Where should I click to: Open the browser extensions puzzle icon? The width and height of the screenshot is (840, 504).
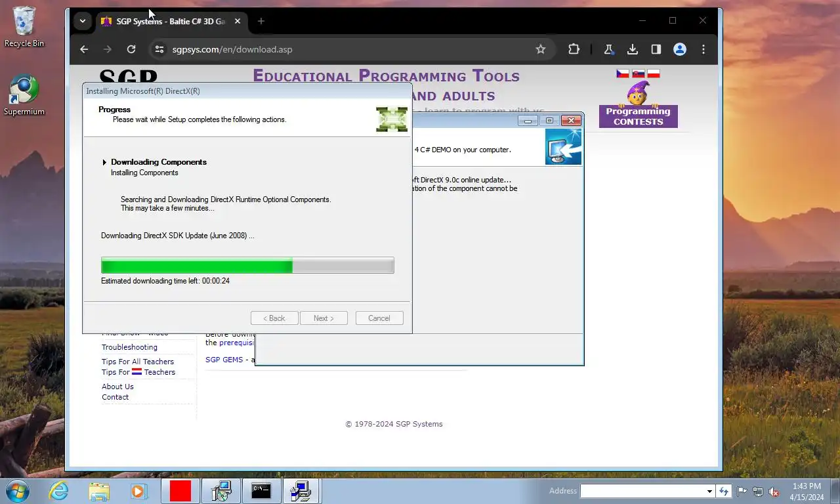point(574,49)
